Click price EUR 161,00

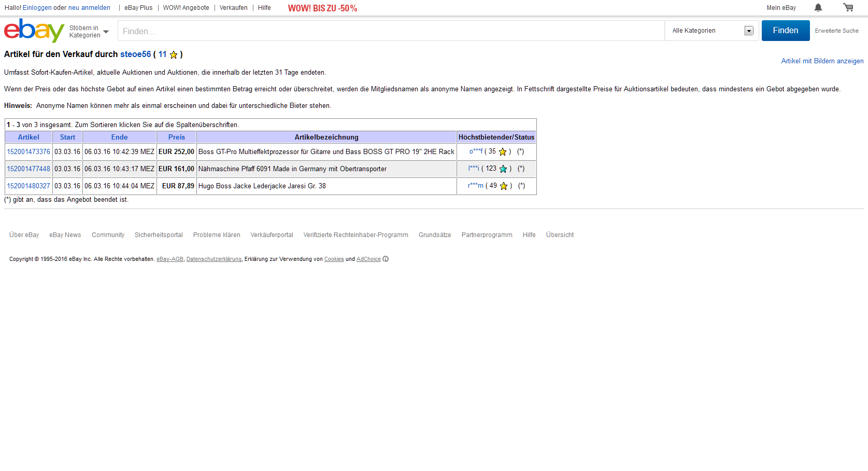[x=176, y=169]
